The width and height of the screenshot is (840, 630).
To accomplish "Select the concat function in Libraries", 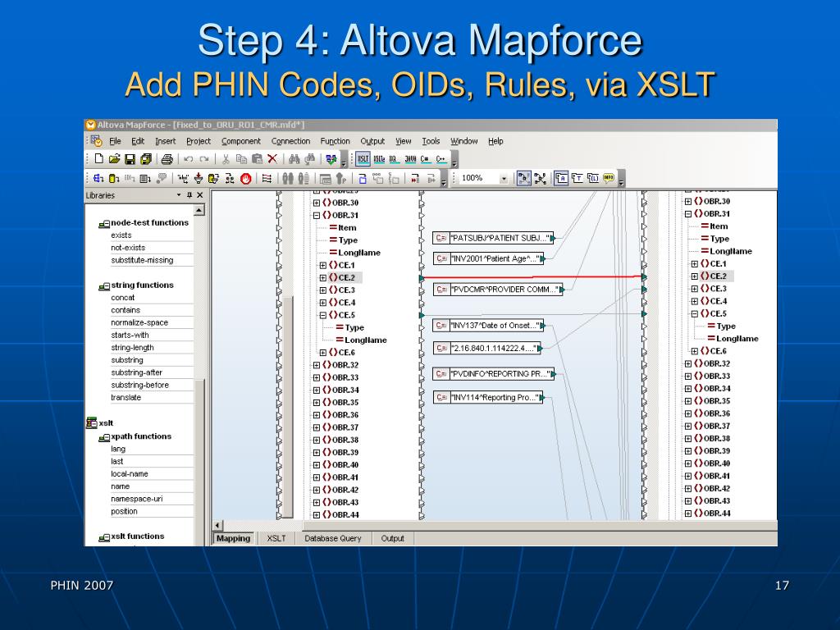I will point(123,298).
